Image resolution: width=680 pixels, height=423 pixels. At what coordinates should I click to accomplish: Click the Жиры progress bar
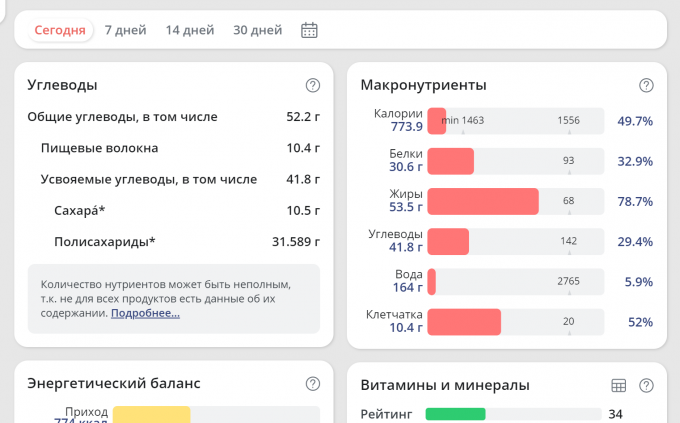point(515,201)
